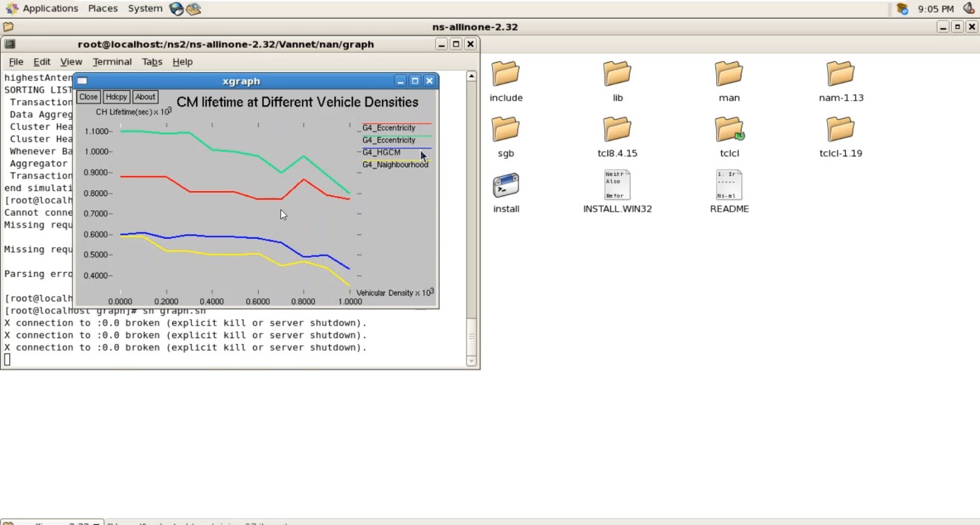Screen dimensions: 980x525
Task: Click the Close button in xgraph
Action: pyautogui.click(x=88, y=97)
